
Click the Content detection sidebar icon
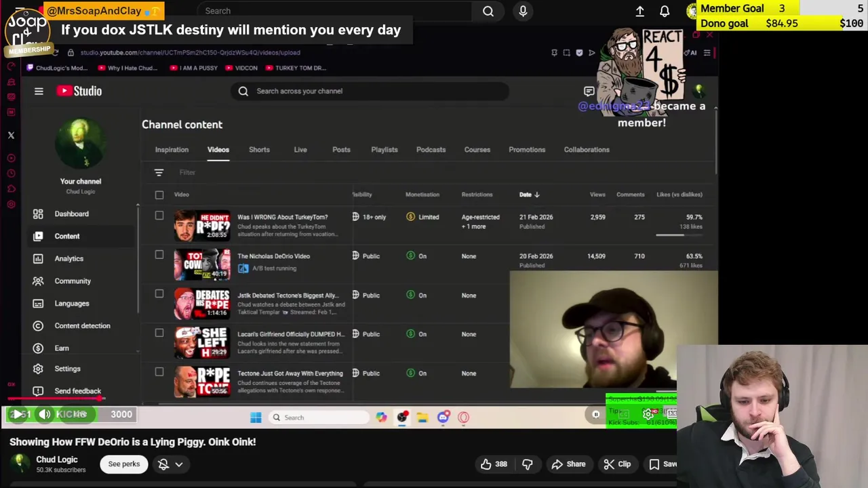point(38,325)
